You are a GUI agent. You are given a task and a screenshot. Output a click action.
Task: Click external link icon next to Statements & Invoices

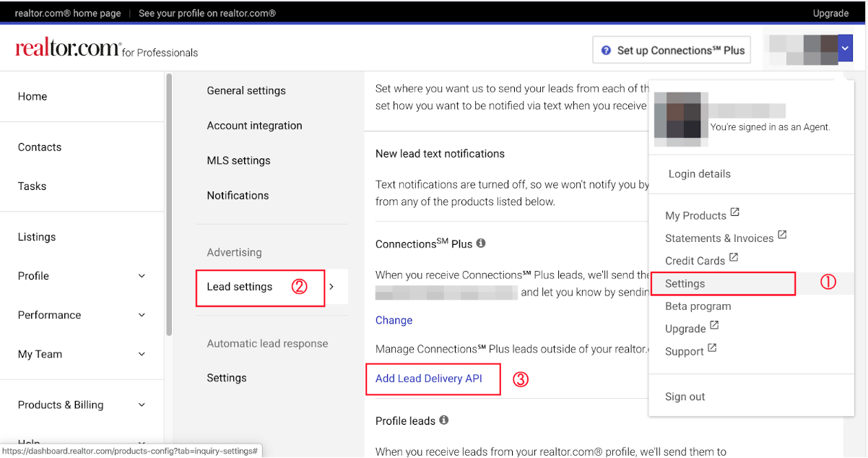coord(782,236)
